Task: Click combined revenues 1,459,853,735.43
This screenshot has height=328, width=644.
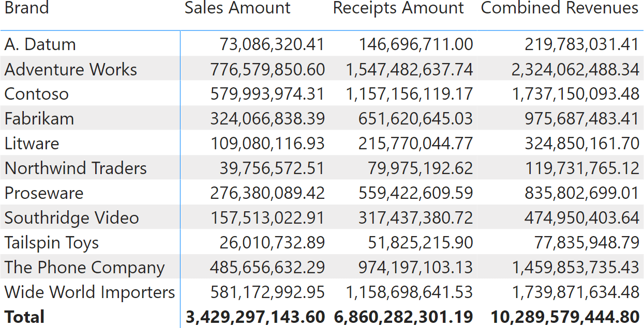Action: [575, 268]
